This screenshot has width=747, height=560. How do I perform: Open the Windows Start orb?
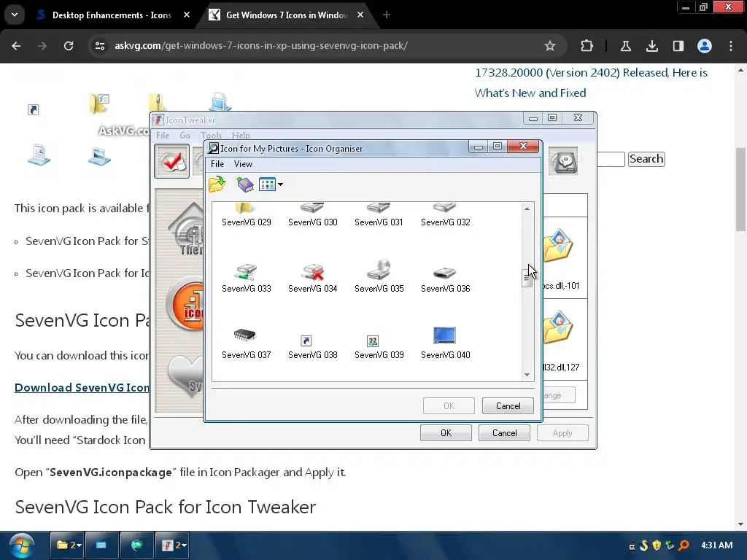click(20, 545)
